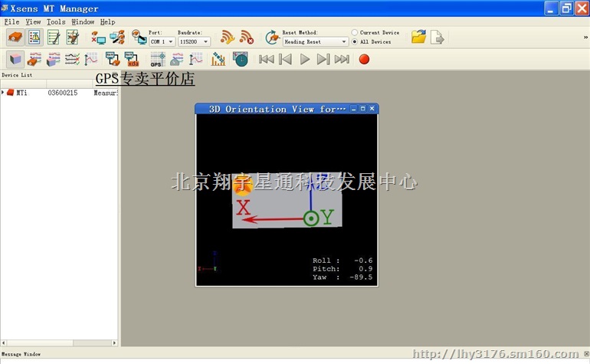Click the disconnect device icon
This screenshot has height=364, width=590.
pos(99,38)
